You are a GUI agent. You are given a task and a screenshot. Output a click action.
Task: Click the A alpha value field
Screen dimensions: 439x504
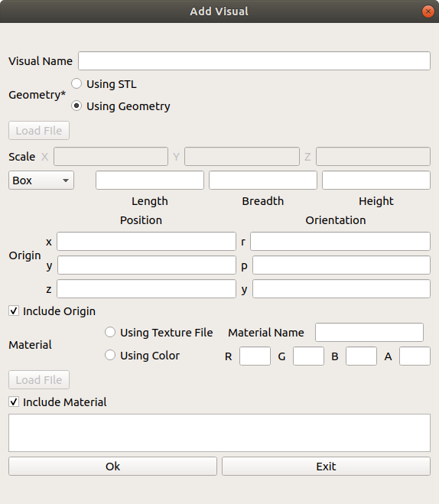click(x=415, y=356)
